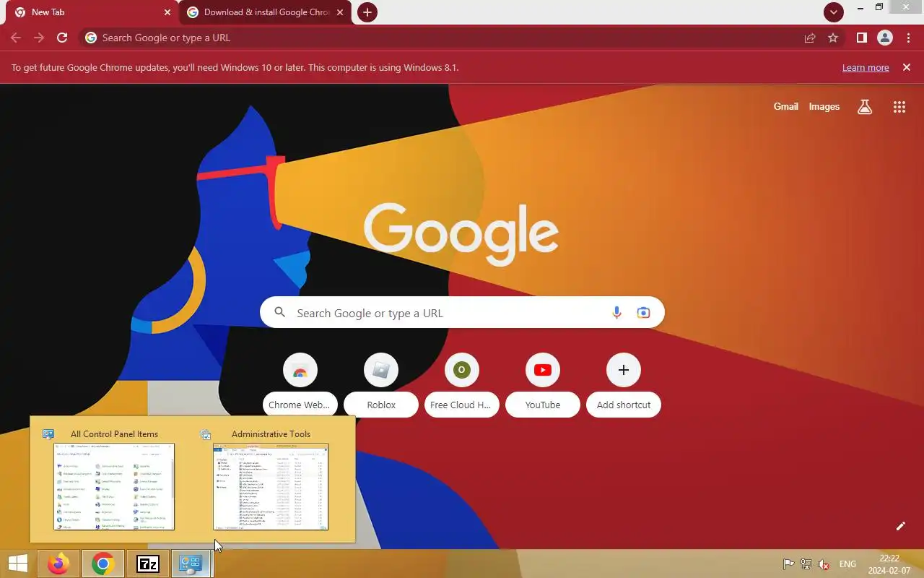Open 7-Zip from the taskbar
The width and height of the screenshot is (924, 578).
(x=148, y=564)
